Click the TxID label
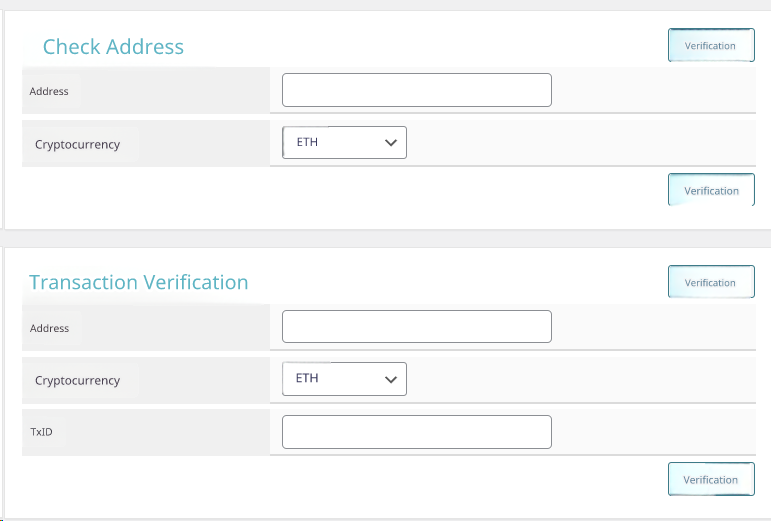Screen dimensions: 771x521 click(x=40, y=432)
